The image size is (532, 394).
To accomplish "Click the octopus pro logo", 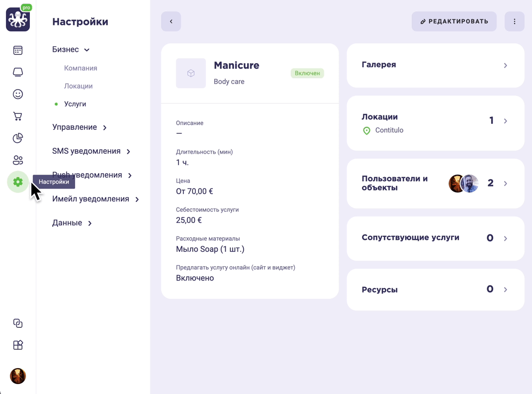I will pos(18,18).
